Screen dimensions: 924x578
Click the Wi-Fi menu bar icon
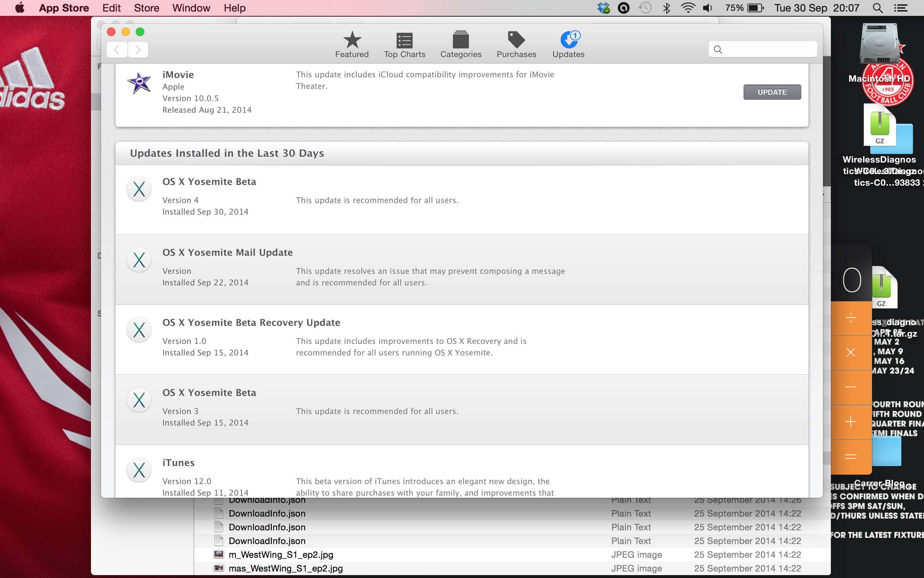688,8
